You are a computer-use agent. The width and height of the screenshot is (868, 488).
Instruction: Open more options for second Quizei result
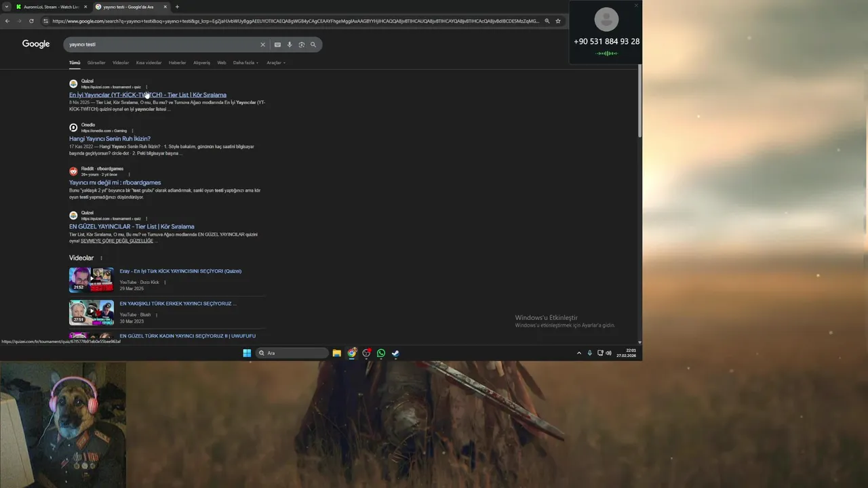pos(146,219)
